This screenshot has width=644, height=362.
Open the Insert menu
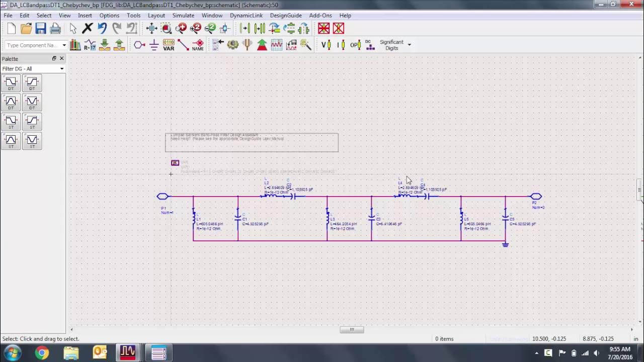click(85, 16)
